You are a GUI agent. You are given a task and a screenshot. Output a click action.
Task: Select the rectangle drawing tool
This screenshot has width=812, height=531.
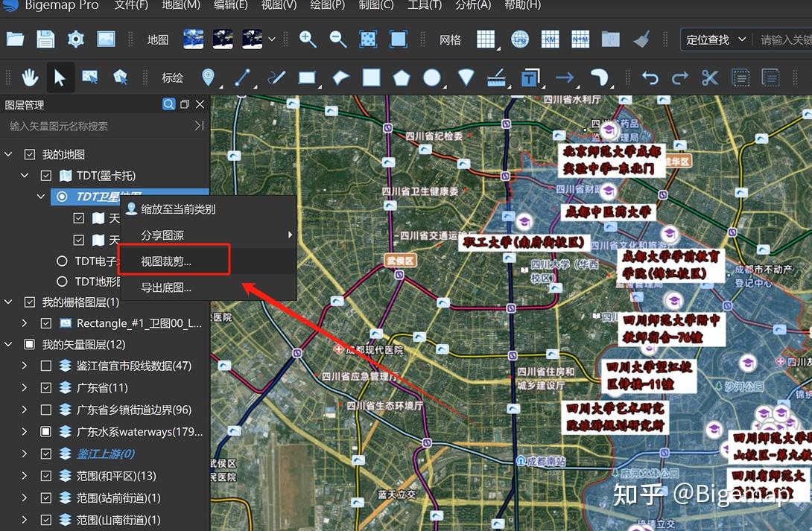click(307, 77)
